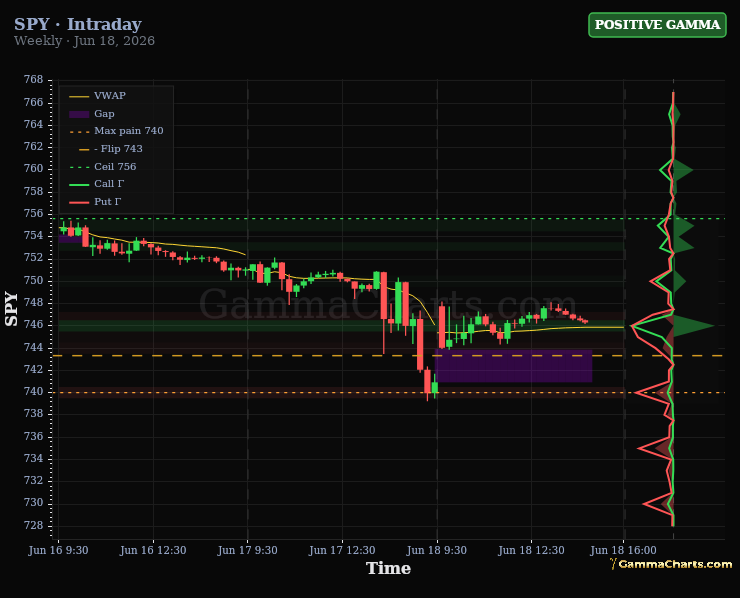Click the SPY · Intraday chart title
740x598 pixels.
(78, 24)
